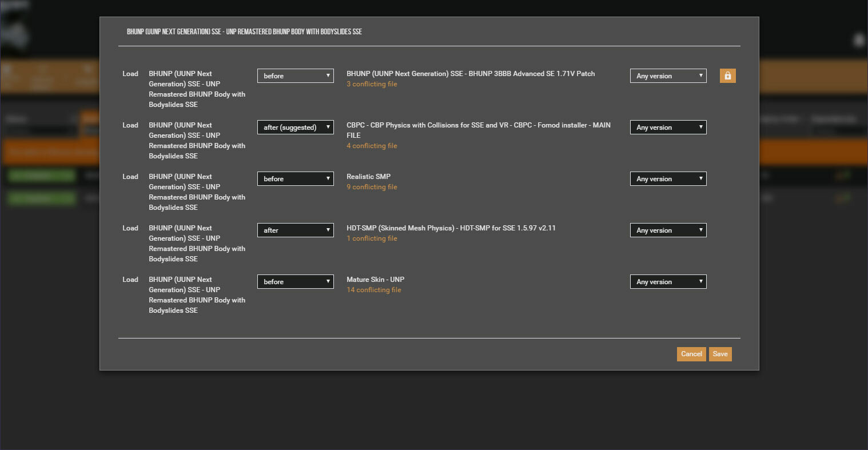The image size is (868, 450).
Task: Open the 'Any version' dropdown for Mature Skin - UNP
Action: (x=668, y=281)
